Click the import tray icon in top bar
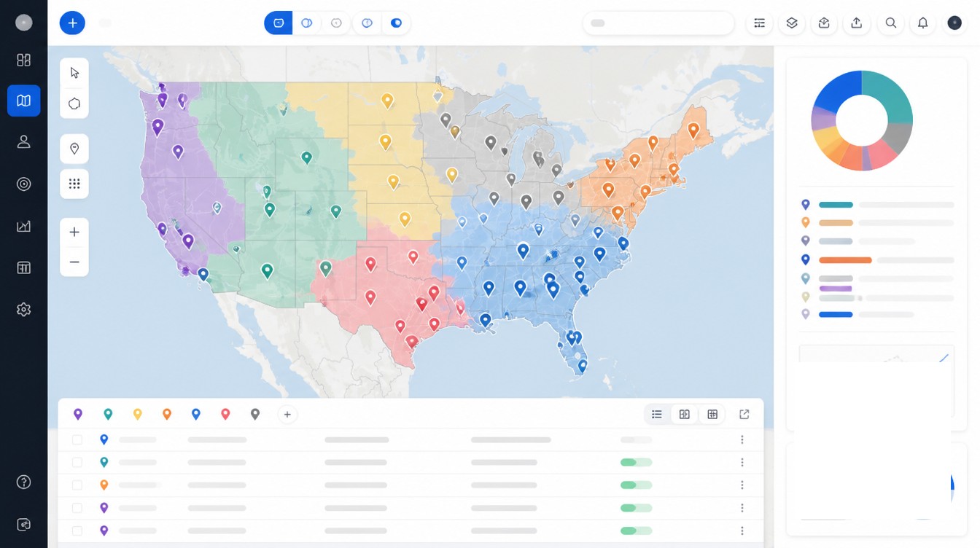The width and height of the screenshot is (980, 548). pos(824,23)
